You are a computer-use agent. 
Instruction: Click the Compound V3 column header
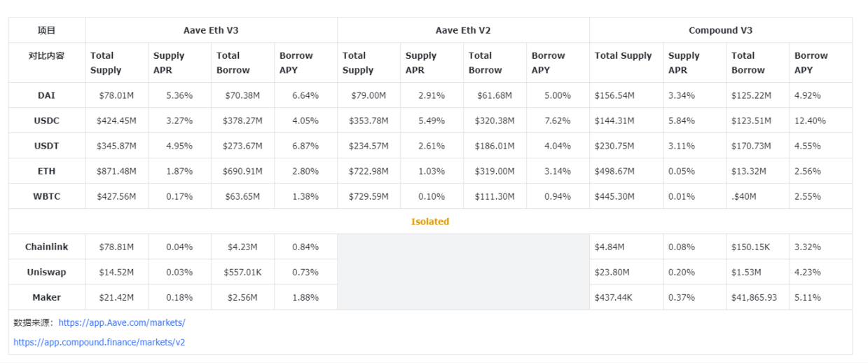(x=720, y=30)
